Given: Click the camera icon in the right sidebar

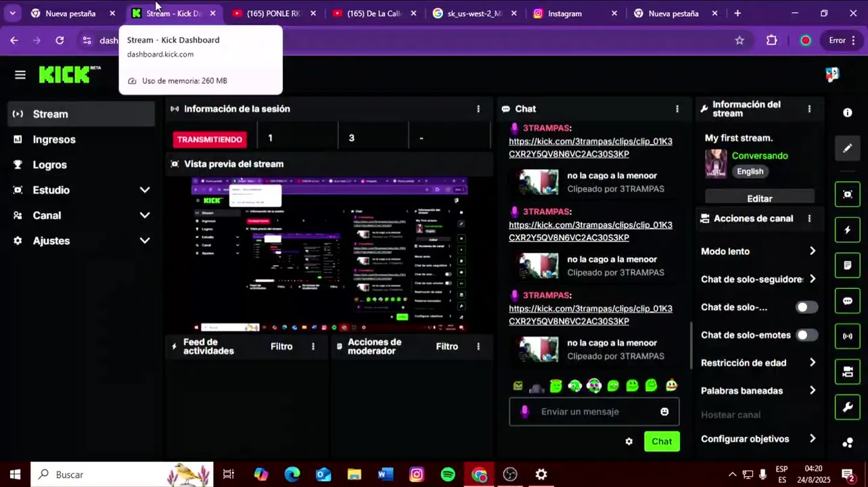Looking at the screenshot, I should point(848,371).
